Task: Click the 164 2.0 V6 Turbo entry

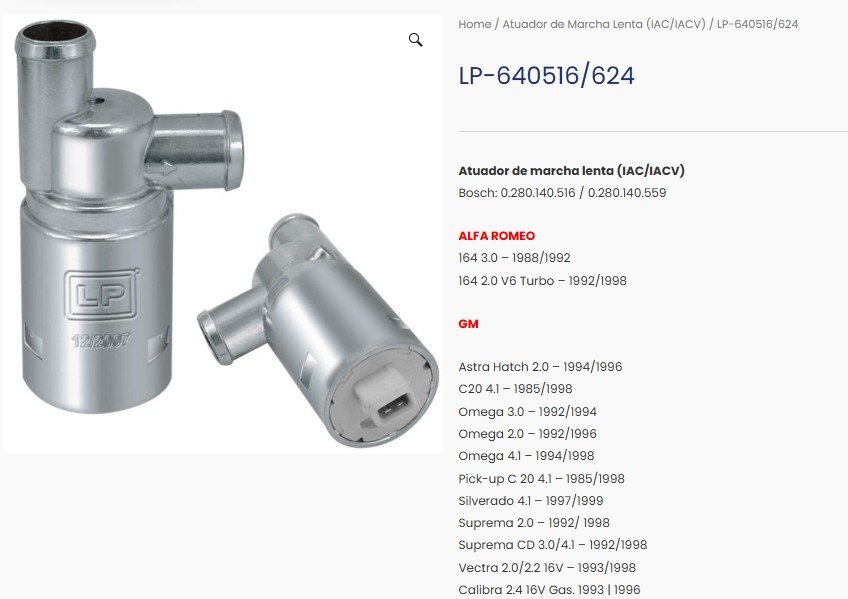Action: pyautogui.click(x=542, y=281)
